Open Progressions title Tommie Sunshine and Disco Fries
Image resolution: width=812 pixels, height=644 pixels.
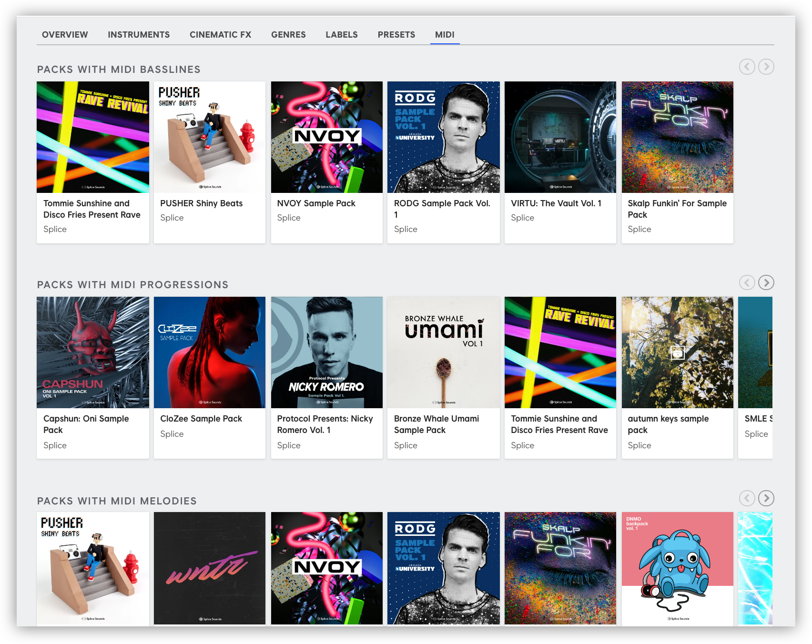(559, 424)
